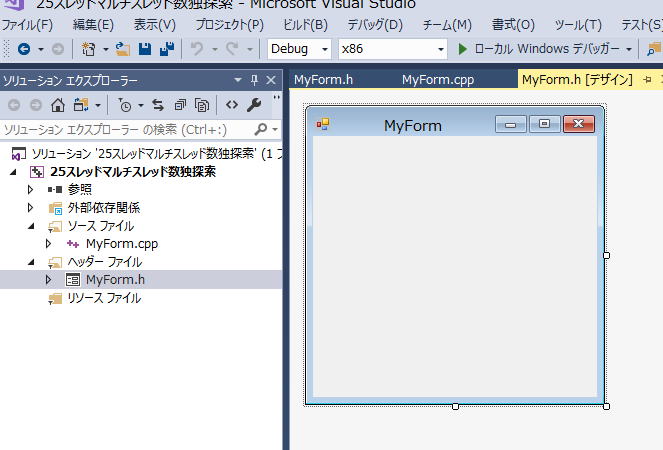Click the New Project toolbar icon
This screenshot has width=663, height=450.
(x=88, y=49)
